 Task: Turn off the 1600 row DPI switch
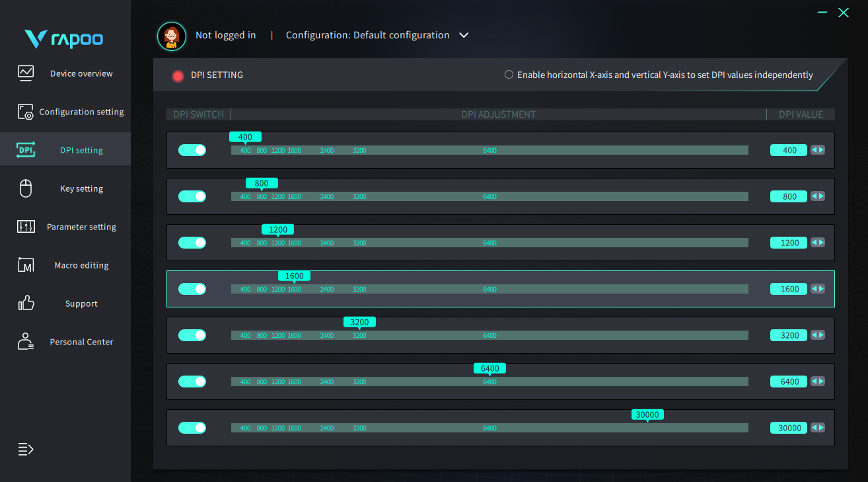192,289
